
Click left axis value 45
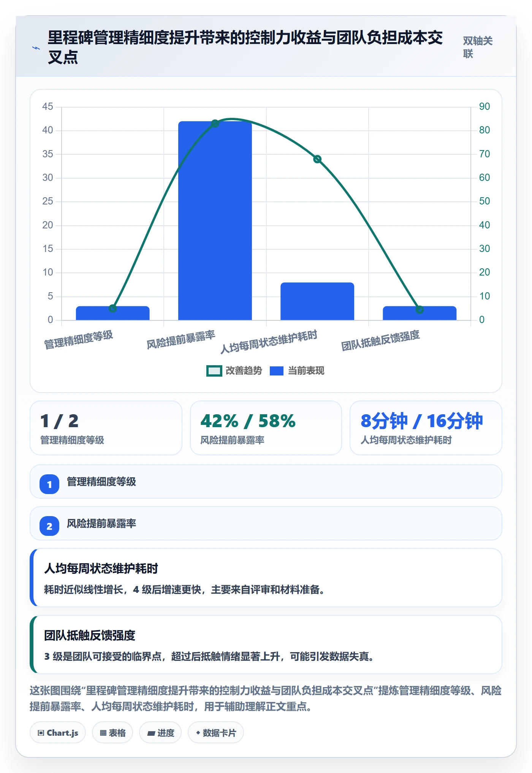[47, 106]
